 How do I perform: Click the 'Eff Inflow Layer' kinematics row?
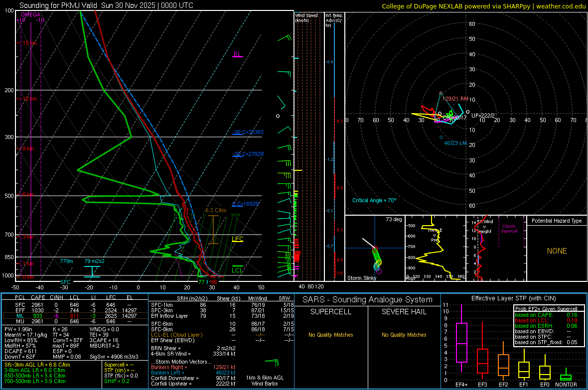(222, 316)
